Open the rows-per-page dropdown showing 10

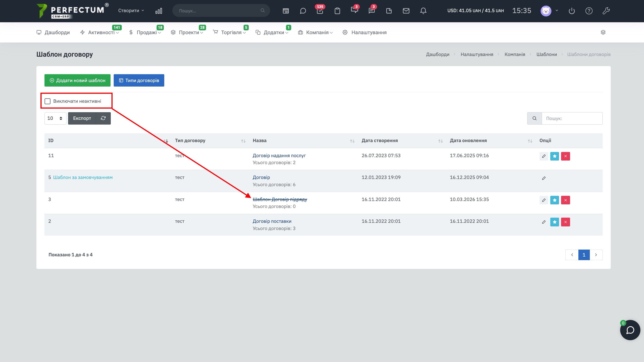pyautogui.click(x=55, y=118)
